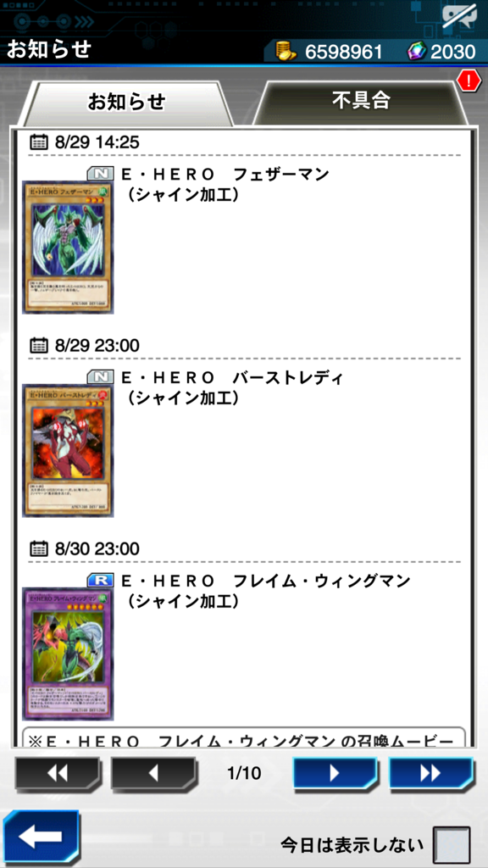Select the お知らせ tab
The width and height of the screenshot is (488, 868).
click(126, 103)
